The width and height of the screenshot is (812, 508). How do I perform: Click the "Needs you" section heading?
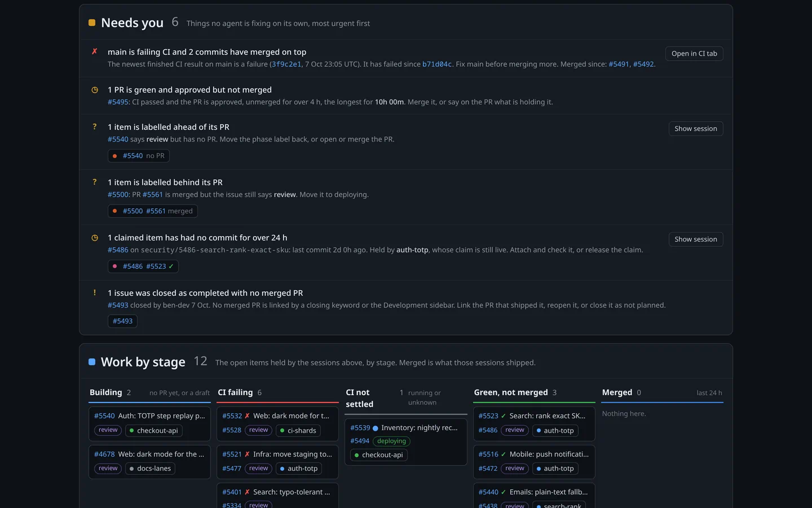click(x=132, y=23)
